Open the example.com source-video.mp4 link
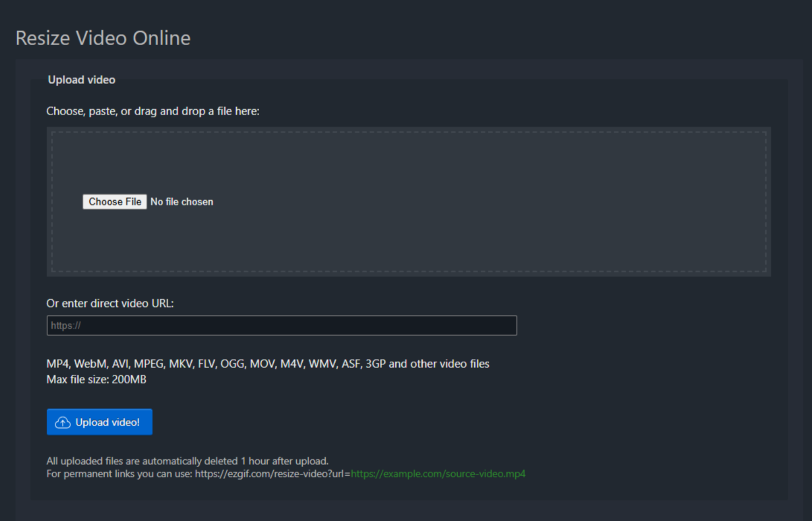The width and height of the screenshot is (812, 521). click(438, 474)
